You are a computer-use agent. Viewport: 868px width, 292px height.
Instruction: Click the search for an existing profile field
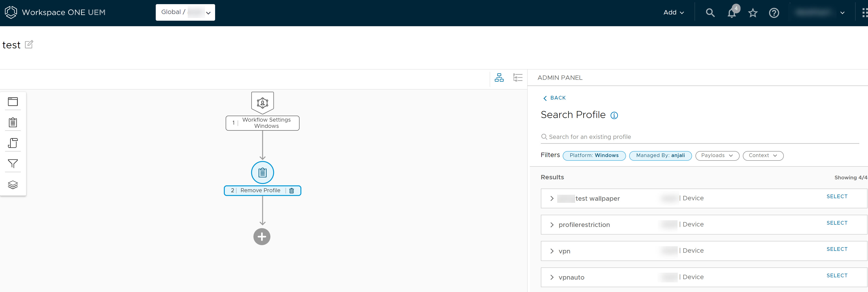tap(700, 137)
